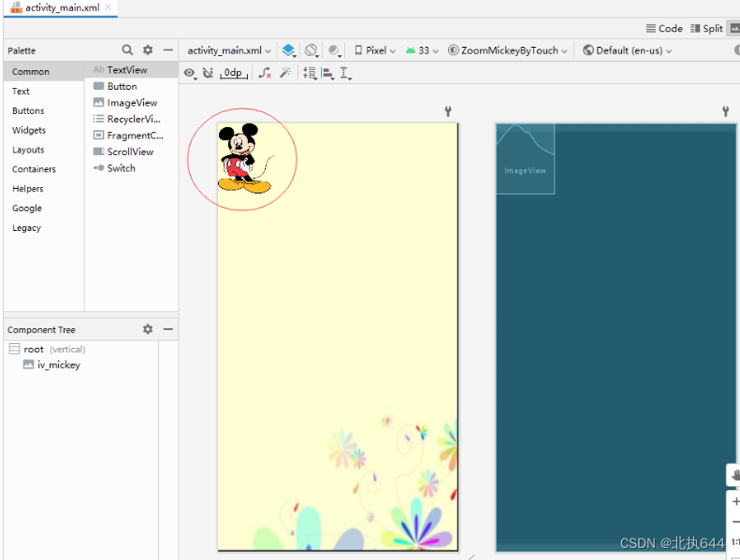Open activity_main.xml file dropdown
740x560 pixels.
tap(229, 50)
